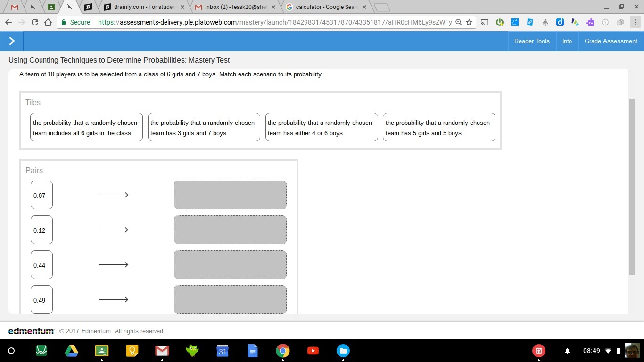644x362 pixels.
Task: Open notifications bell in system tray
Action: click(567, 351)
